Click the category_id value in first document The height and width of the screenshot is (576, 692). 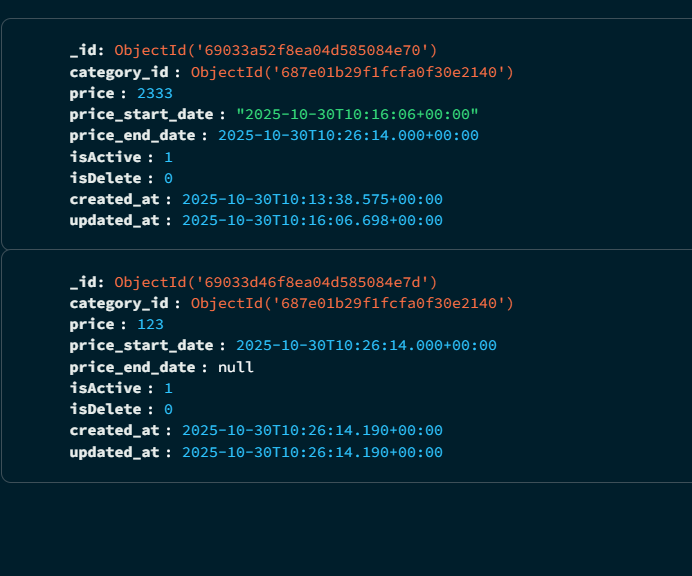click(x=351, y=72)
